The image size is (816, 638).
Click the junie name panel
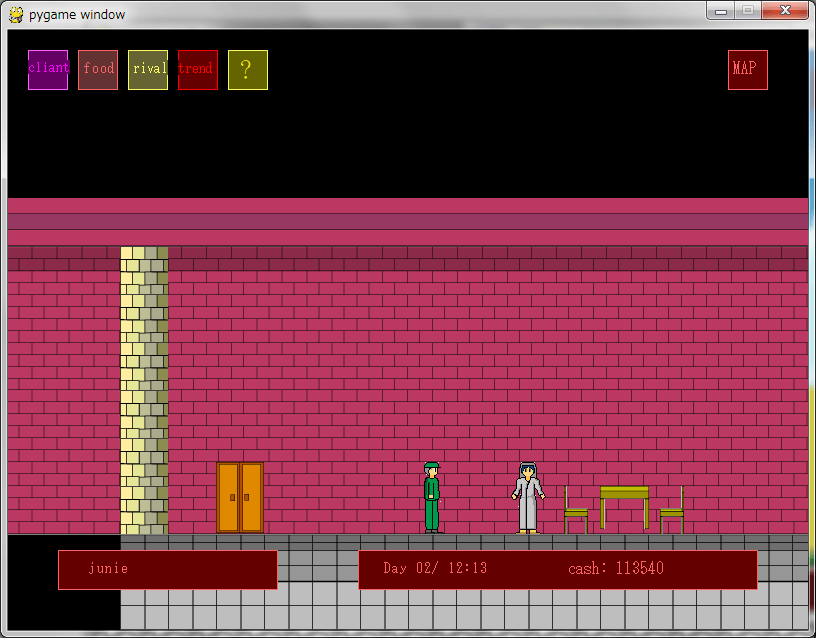coord(168,570)
